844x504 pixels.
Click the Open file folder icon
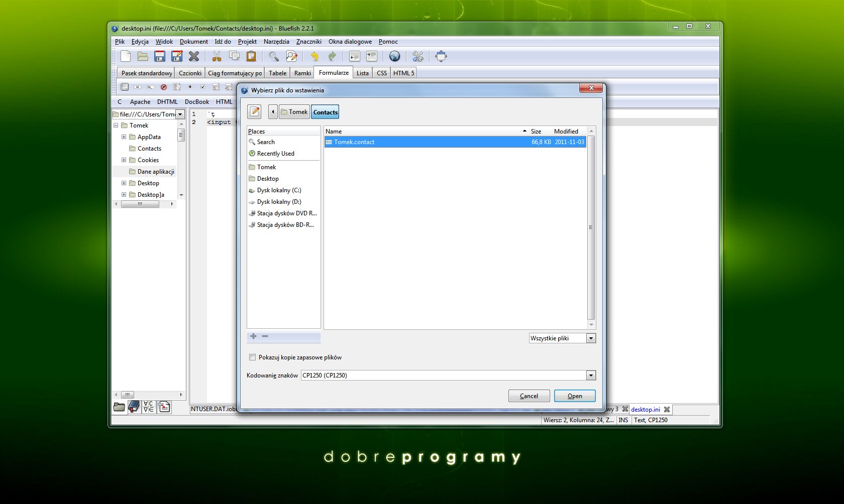[143, 56]
